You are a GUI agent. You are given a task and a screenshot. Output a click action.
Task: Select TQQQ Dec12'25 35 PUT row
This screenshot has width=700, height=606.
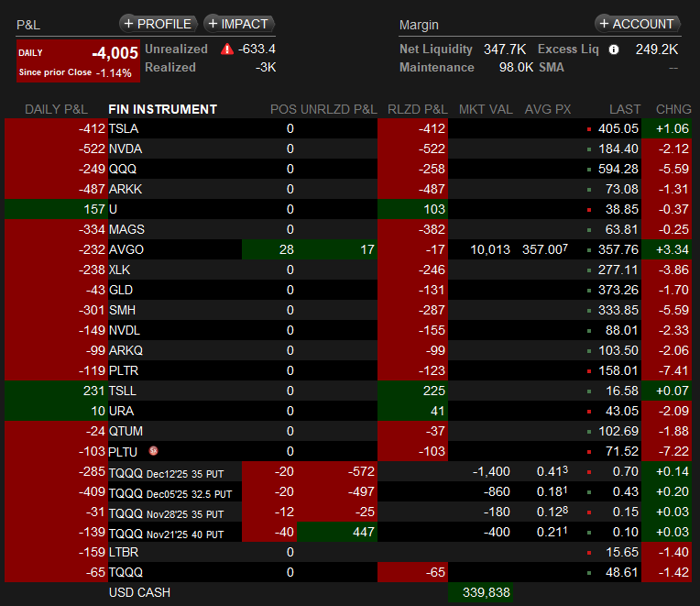(348, 471)
